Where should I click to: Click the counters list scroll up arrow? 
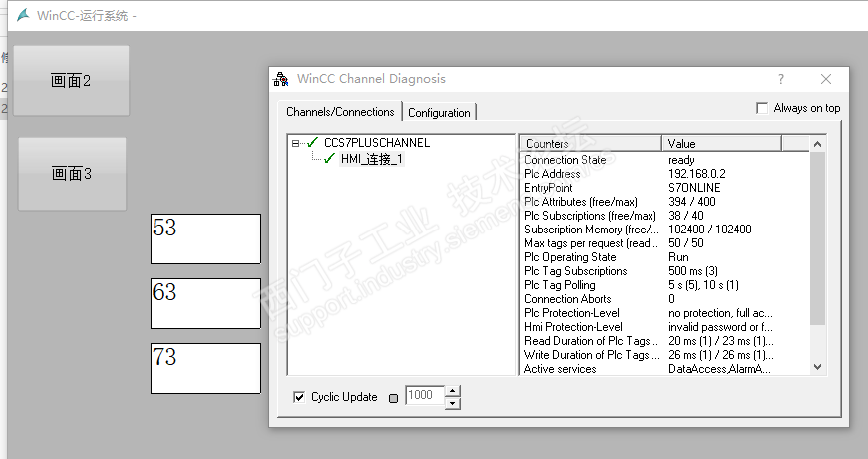pos(818,144)
